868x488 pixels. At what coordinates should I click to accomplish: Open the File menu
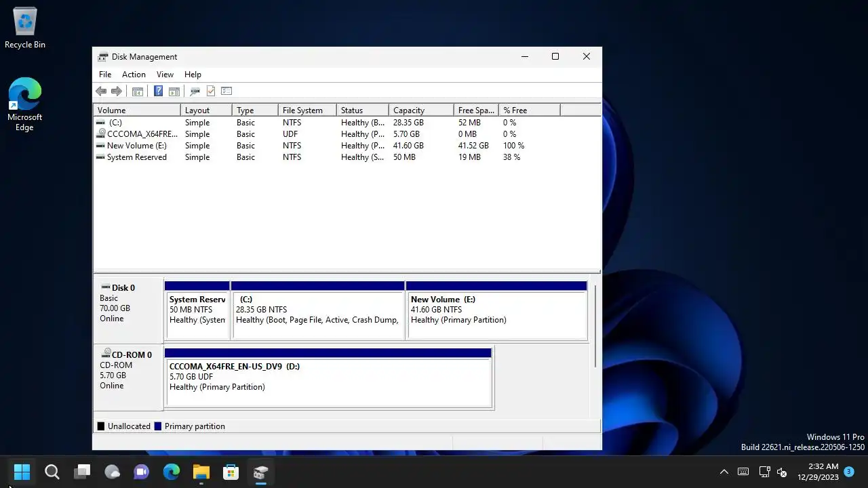(105, 75)
